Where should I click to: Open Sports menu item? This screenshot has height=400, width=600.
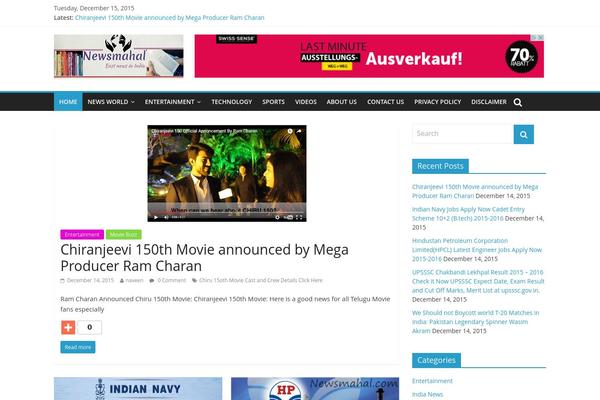click(x=273, y=102)
